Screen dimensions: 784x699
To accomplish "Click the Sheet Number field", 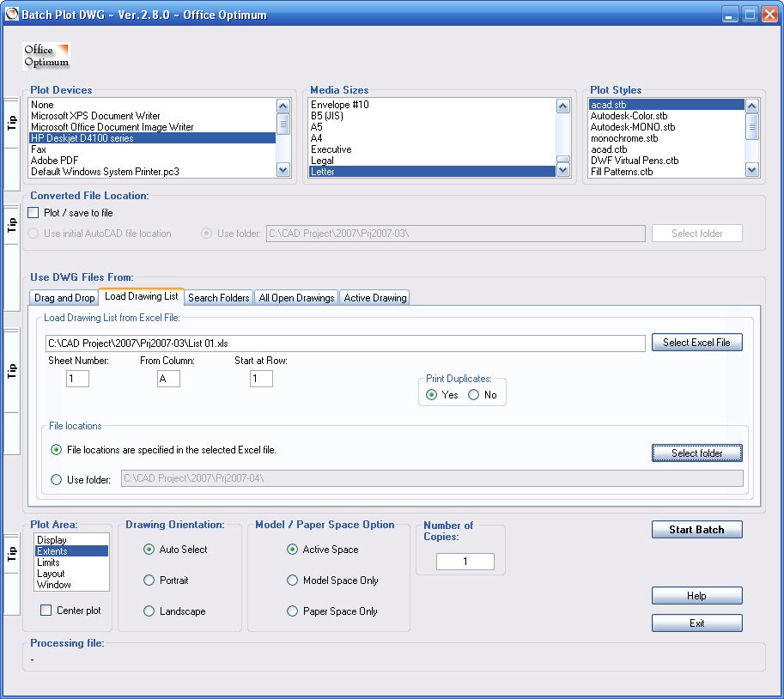I will 77,379.
